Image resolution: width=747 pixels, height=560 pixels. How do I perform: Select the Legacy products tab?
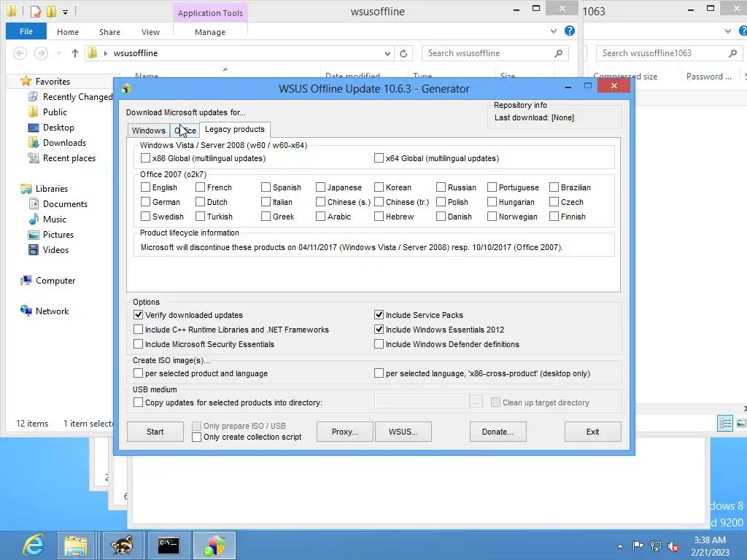pos(234,130)
